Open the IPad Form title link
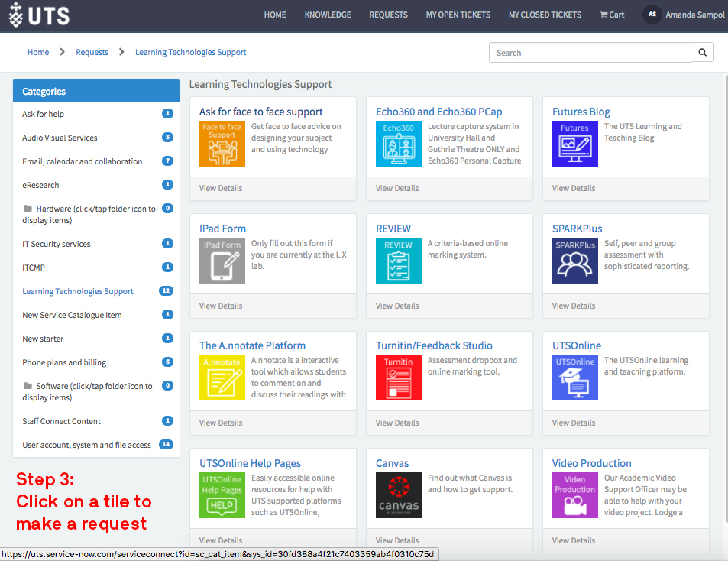This screenshot has width=728, height=561. coord(222,229)
